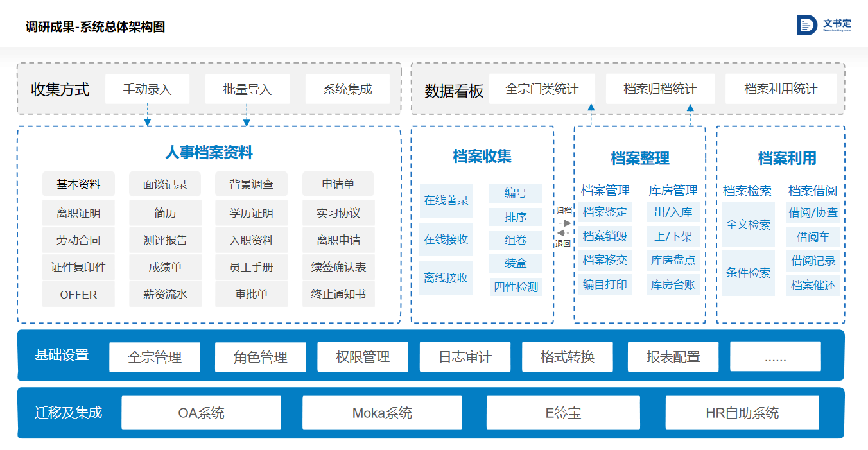Open the 全文检索 block
The image size is (868, 450).
click(748, 225)
